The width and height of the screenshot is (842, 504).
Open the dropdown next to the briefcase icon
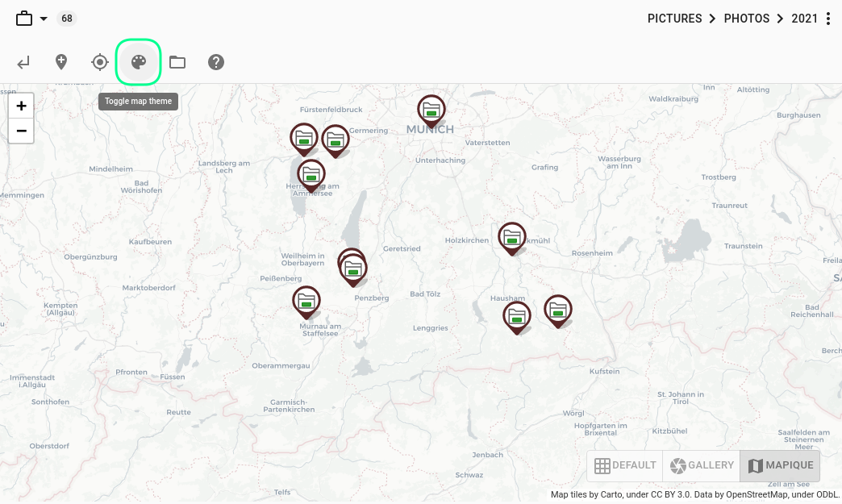[x=44, y=18]
